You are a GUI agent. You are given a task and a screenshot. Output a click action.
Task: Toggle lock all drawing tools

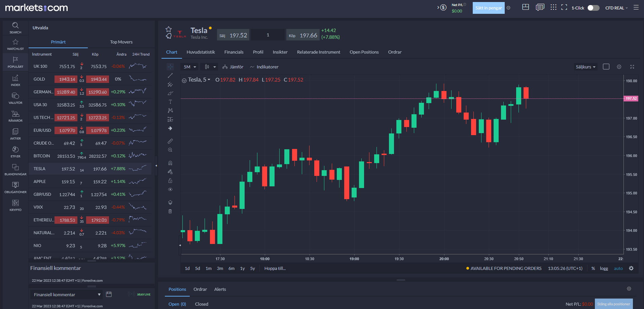pos(170,181)
